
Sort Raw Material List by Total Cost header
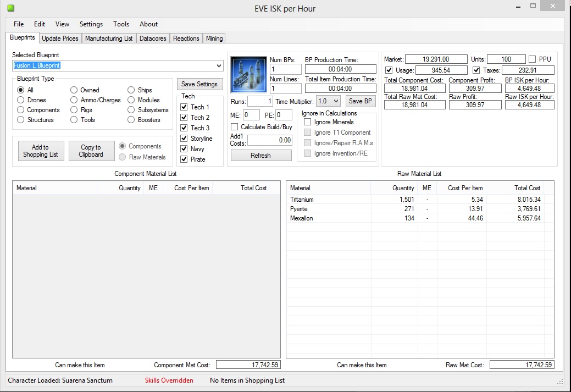pos(514,188)
